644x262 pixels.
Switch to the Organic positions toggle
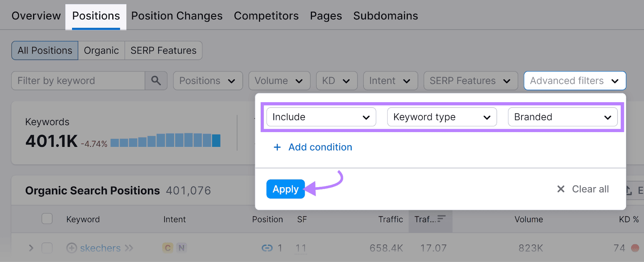pyautogui.click(x=101, y=50)
